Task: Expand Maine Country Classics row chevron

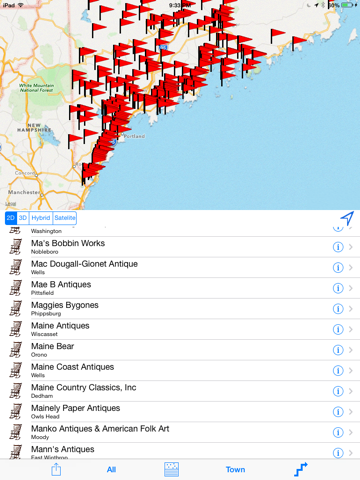Action: 351,391
